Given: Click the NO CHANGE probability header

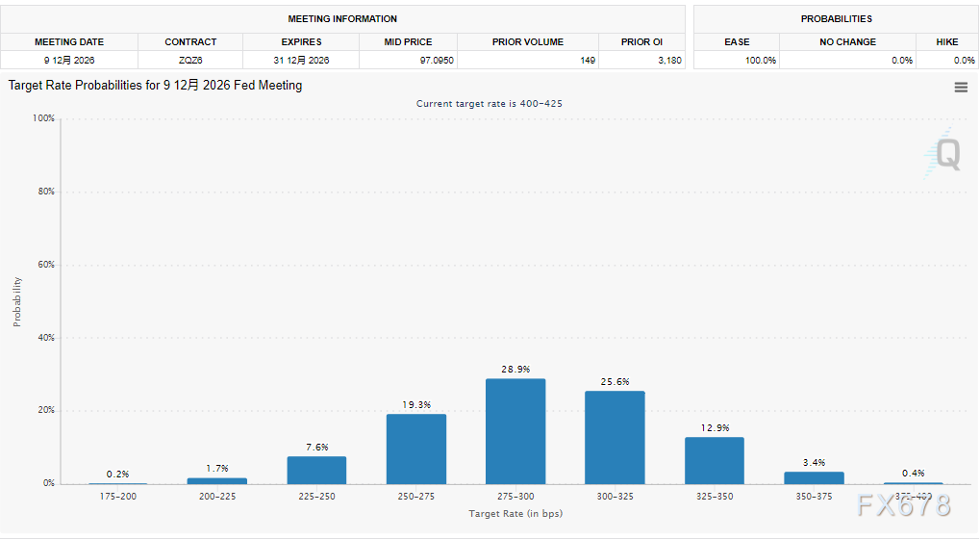Looking at the screenshot, I should [x=847, y=42].
